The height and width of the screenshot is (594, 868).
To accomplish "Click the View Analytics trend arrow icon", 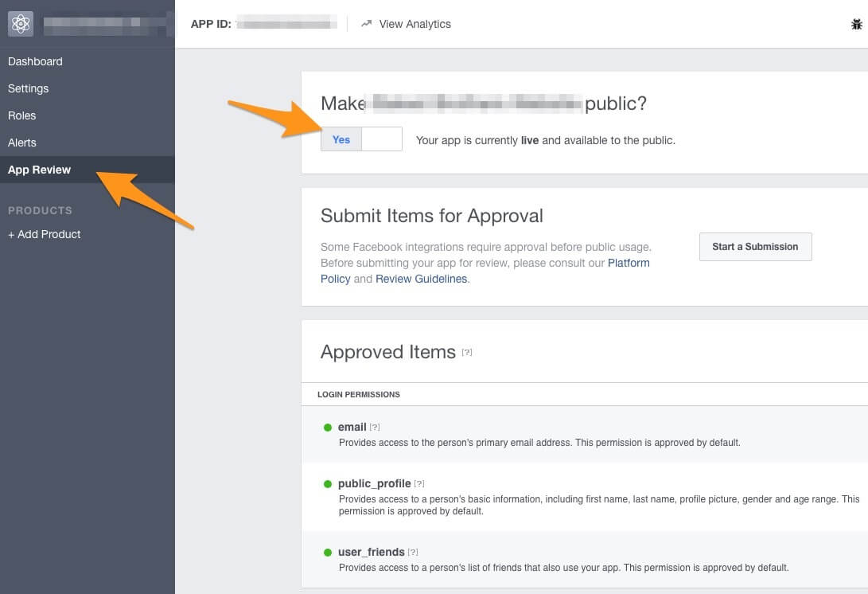I will (x=366, y=24).
